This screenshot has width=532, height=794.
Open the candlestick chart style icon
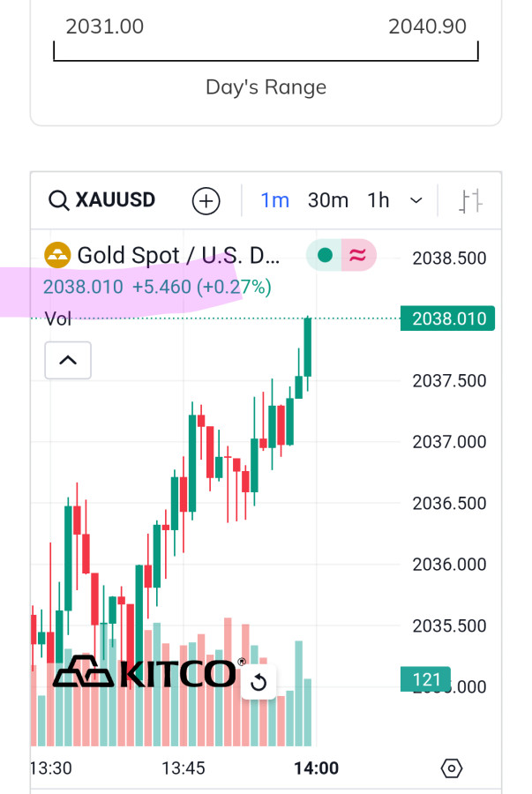coord(472,201)
